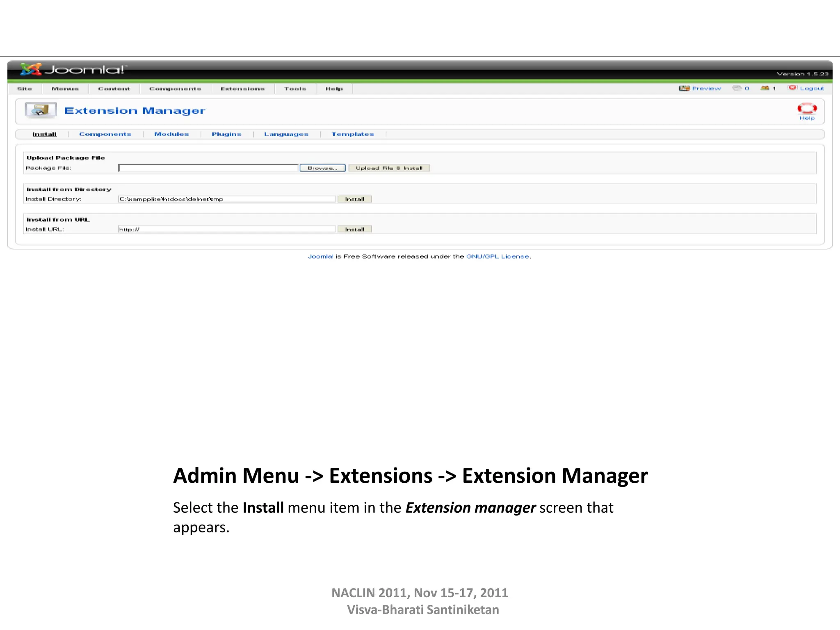Focus the Package File input field
Viewport: 840px width, 630px height.
[208, 168]
